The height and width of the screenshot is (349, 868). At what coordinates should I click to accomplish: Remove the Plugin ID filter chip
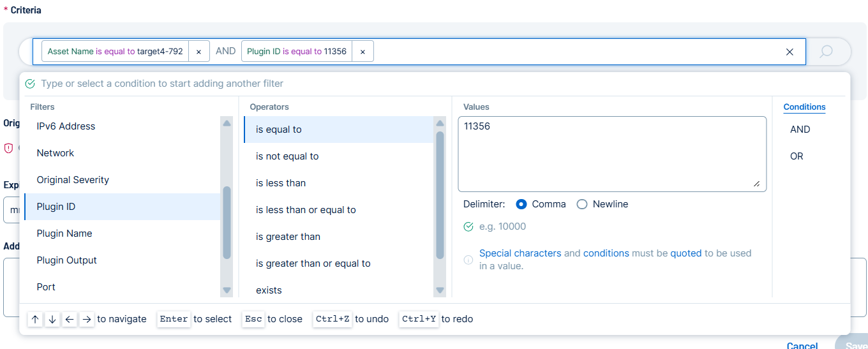pos(363,52)
